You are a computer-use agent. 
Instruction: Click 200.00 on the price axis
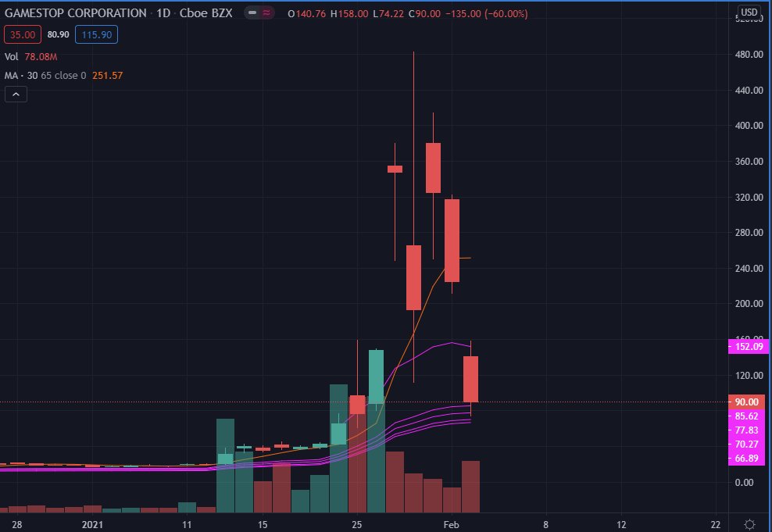[749, 304]
